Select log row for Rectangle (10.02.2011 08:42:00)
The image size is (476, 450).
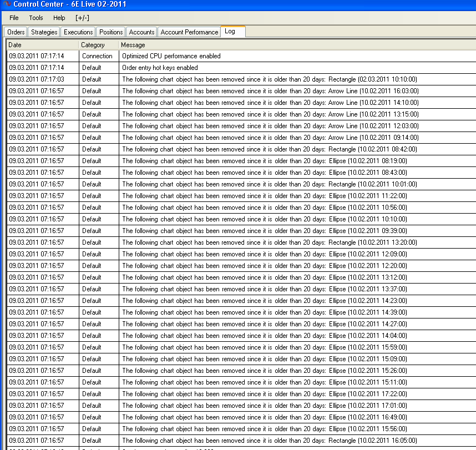coord(241,149)
